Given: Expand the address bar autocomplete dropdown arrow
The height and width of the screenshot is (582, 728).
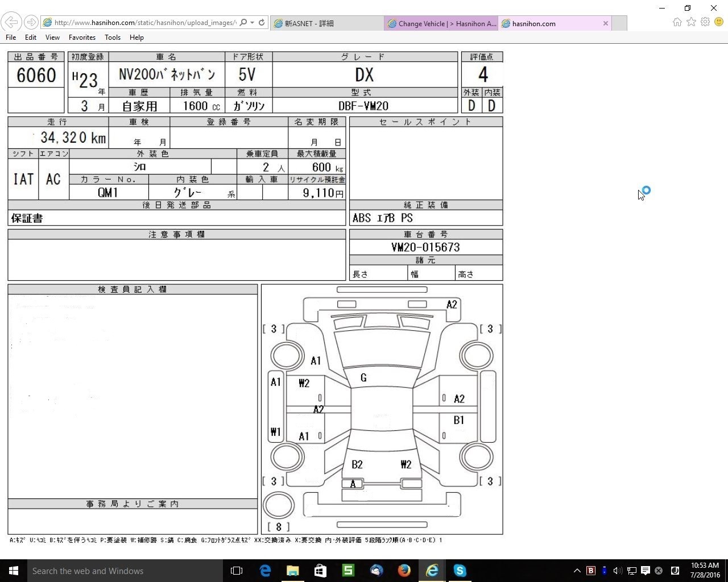Looking at the screenshot, I should click(252, 23).
